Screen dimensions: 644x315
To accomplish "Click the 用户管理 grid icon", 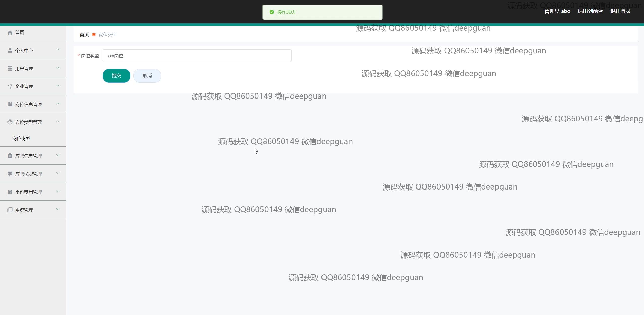I will (x=10, y=68).
